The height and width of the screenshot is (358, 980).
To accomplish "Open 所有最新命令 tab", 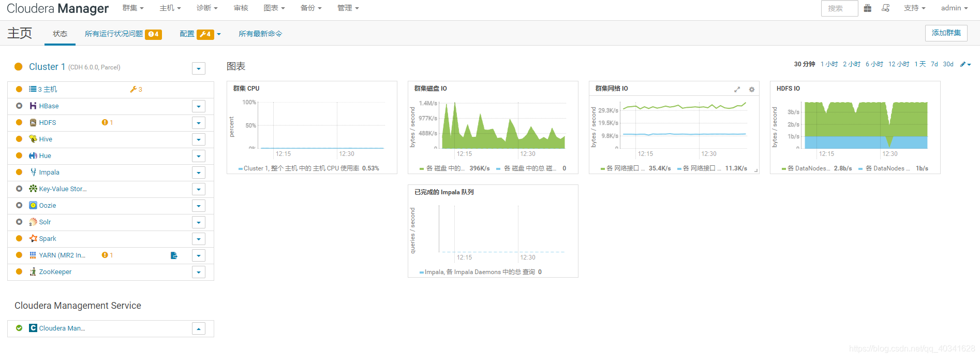I will coord(260,34).
